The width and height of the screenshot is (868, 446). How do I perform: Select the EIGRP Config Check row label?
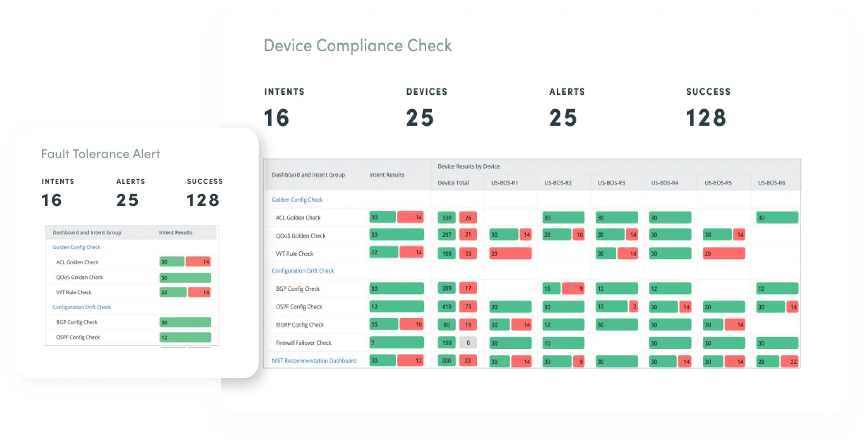[300, 325]
